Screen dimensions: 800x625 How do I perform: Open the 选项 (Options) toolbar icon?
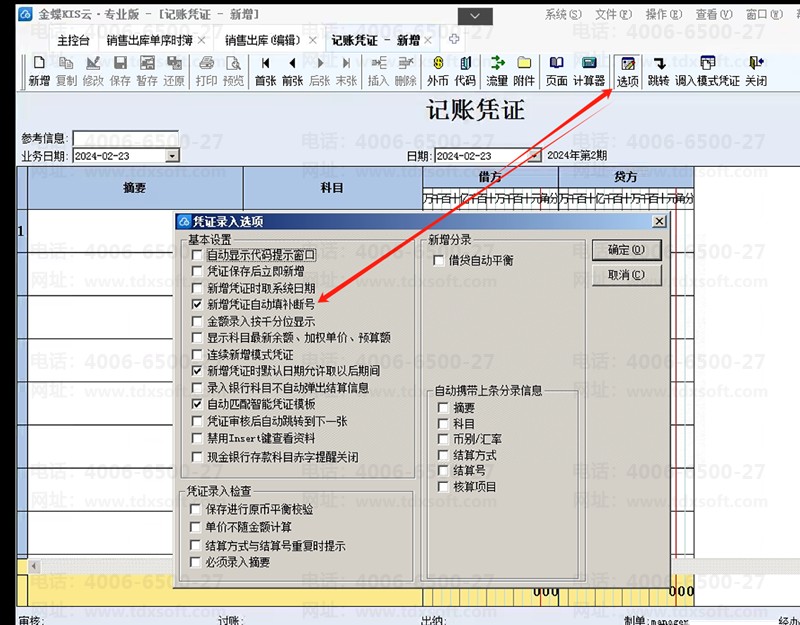pyautogui.click(x=628, y=71)
